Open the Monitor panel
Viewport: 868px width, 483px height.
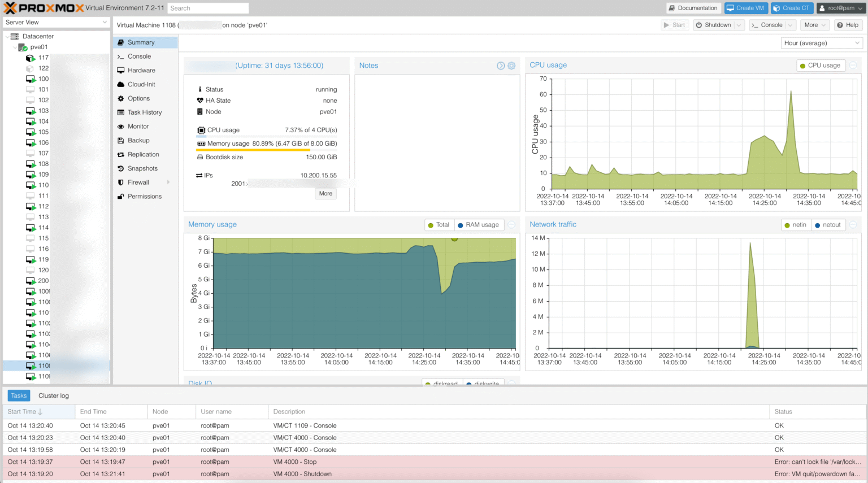(139, 126)
